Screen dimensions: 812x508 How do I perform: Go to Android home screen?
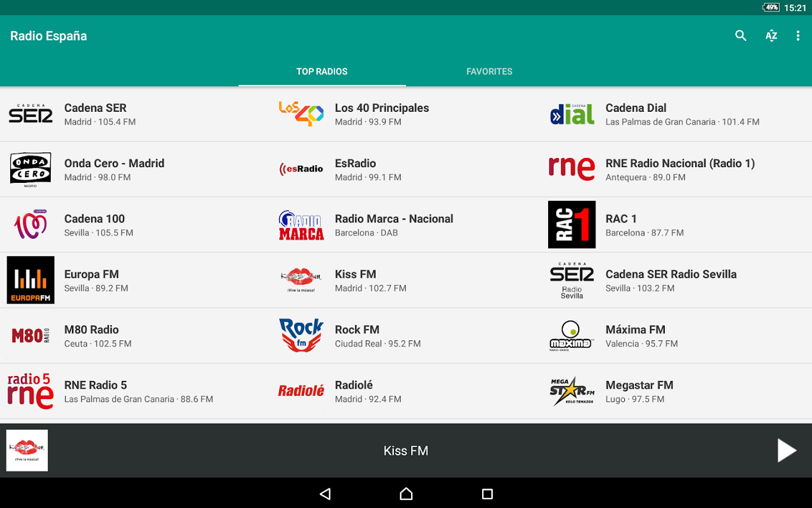tap(406, 494)
